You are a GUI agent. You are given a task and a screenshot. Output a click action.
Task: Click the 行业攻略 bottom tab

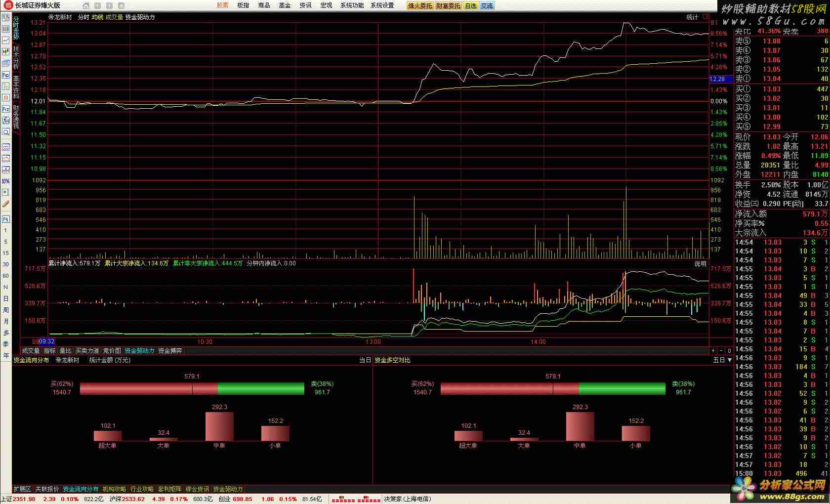(x=142, y=489)
